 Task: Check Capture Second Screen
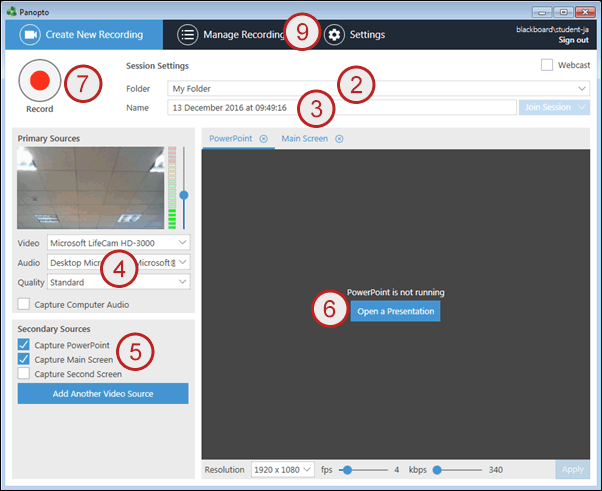[24, 373]
